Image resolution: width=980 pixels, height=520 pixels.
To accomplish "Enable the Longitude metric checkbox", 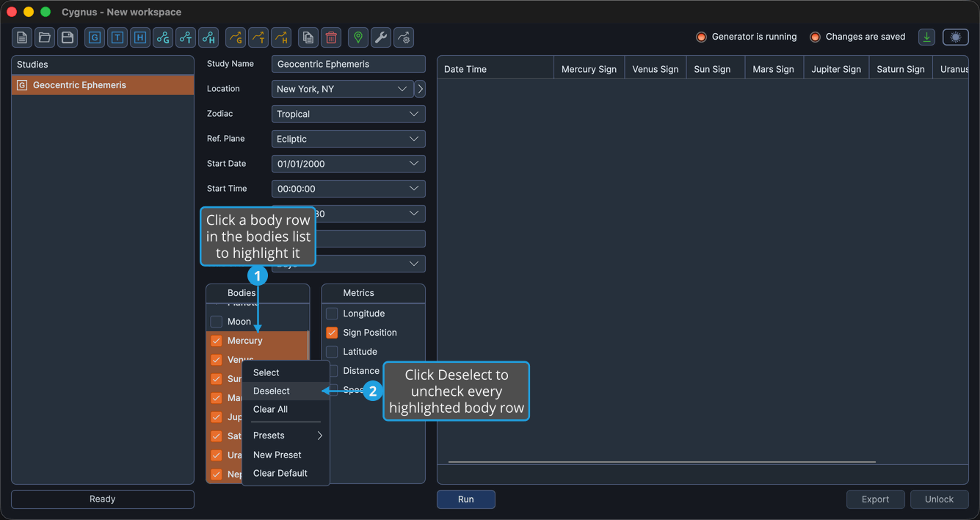I will pos(332,314).
